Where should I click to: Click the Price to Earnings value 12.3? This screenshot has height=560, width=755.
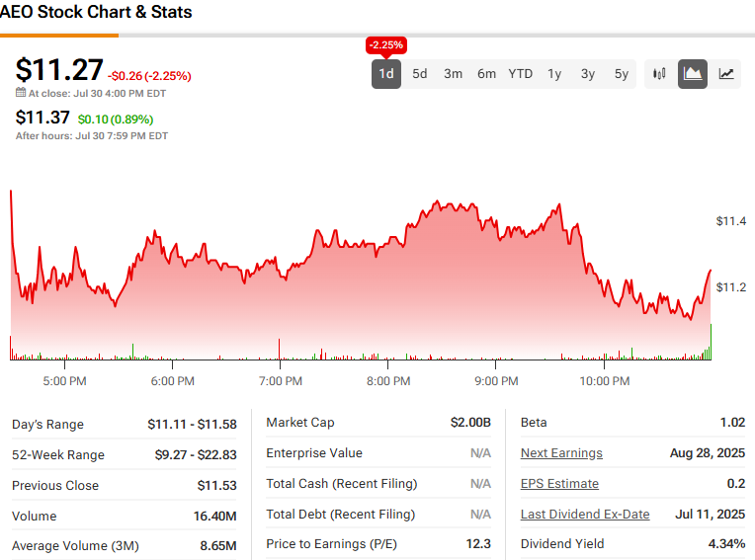478,544
